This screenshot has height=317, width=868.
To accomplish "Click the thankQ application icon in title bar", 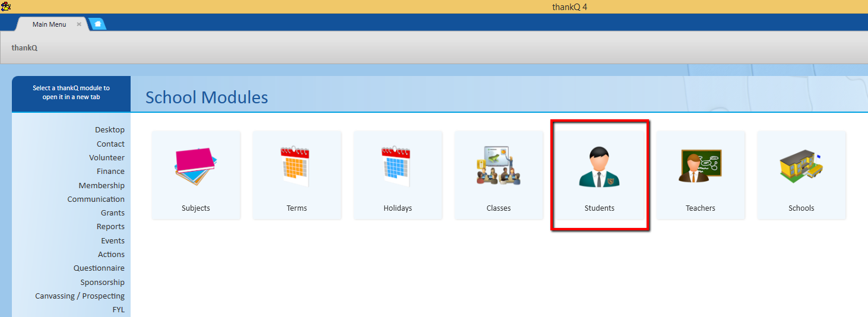I will pos(6,7).
